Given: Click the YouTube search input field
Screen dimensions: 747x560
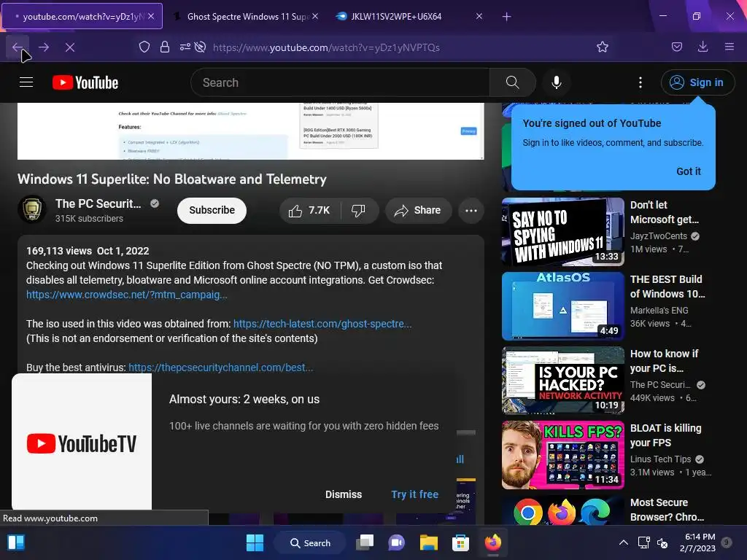Looking at the screenshot, I should pos(340,82).
